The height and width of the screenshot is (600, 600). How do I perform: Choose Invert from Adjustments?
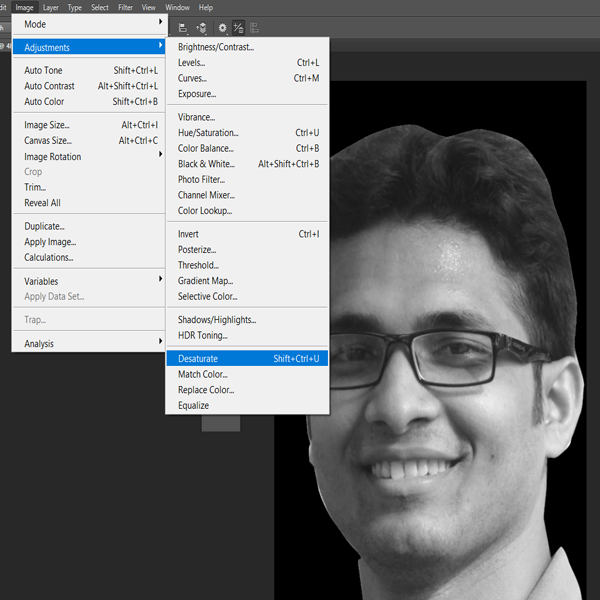pyautogui.click(x=247, y=234)
